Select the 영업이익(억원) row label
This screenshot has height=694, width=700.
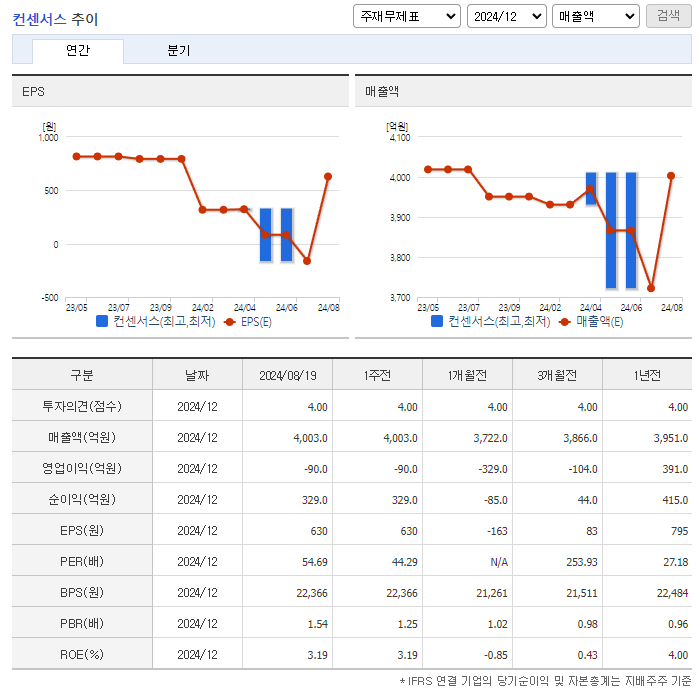(82, 468)
